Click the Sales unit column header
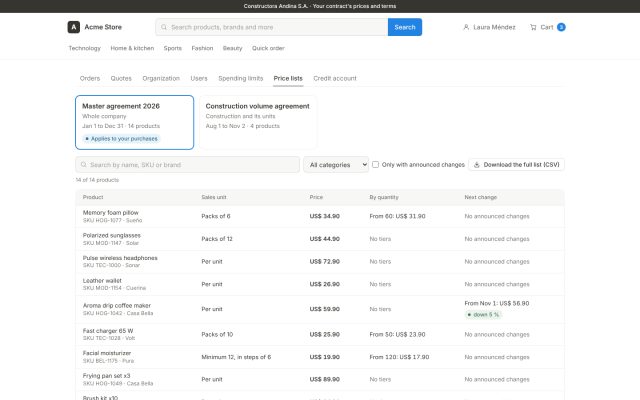 point(214,197)
